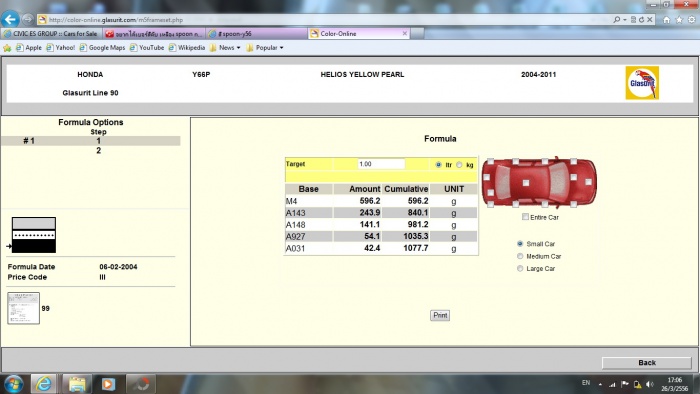Viewport: 700px width, 394px height.
Task: Click the layer structure diagram icon
Action: 33,235
